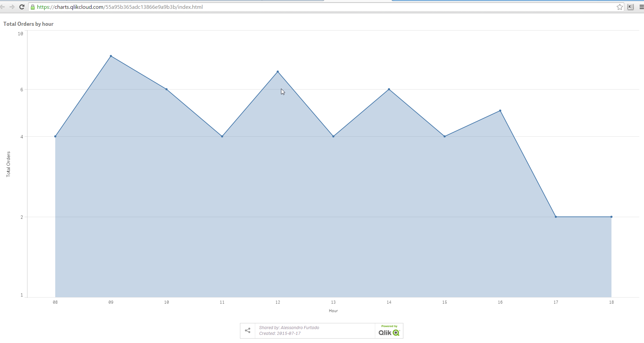The image size is (644, 343).
Task: Click x-axis label 16
Action: [x=500, y=302]
